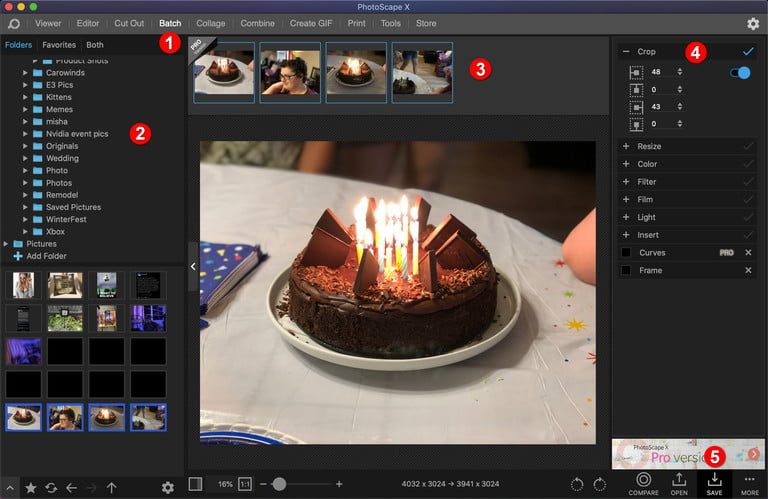
Task: Click the Open share icon
Action: [x=679, y=484]
